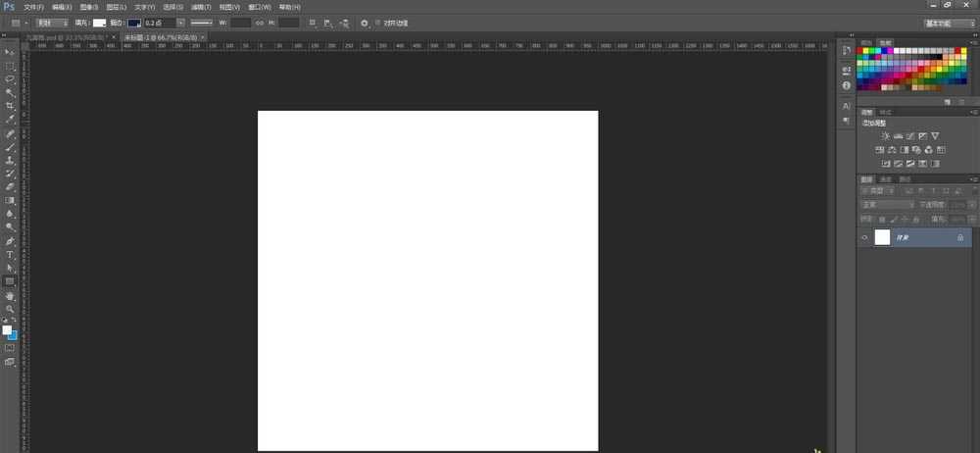Click the 背景 layer thumbnail
The image size is (980, 453).
coord(882,237)
